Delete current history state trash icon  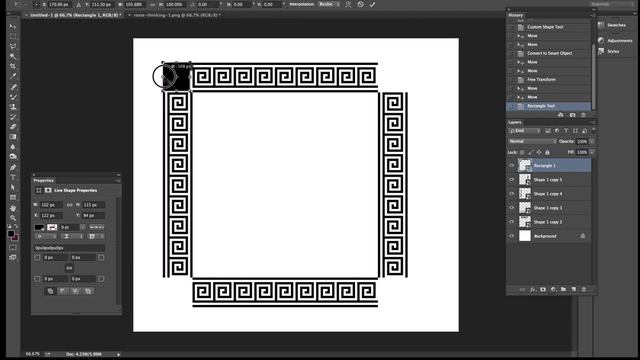pyautogui.click(x=583, y=115)
